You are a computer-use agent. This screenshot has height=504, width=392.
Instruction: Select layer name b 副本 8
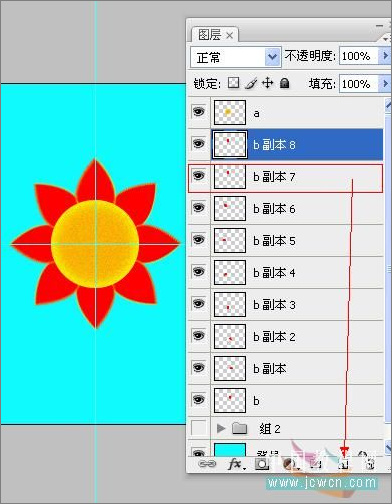pyautogui.click(x=274, y=145)
